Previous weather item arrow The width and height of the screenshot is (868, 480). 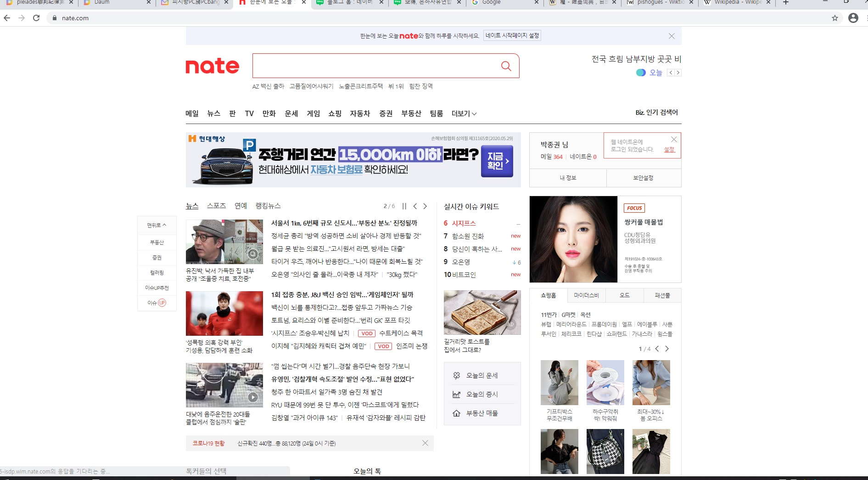pos(671,73)
